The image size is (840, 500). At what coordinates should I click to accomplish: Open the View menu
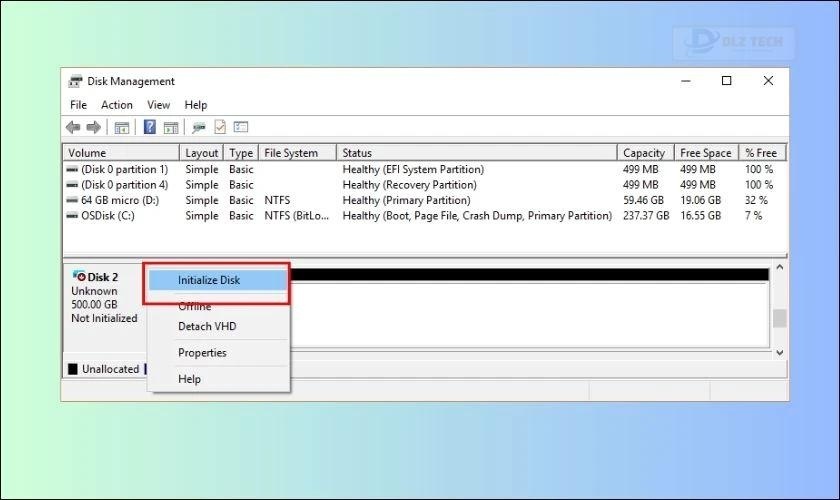point(159,105)
